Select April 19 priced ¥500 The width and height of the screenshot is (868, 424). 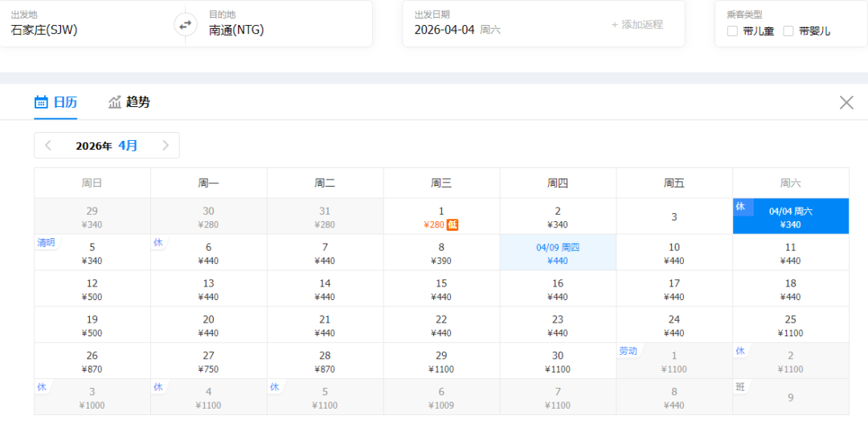[x=92, y=324]
